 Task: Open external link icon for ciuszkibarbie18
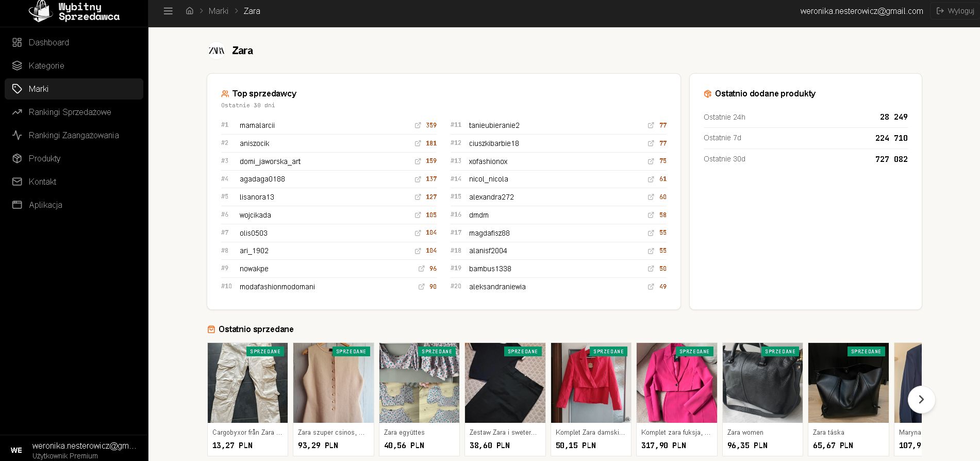point(651,143)
